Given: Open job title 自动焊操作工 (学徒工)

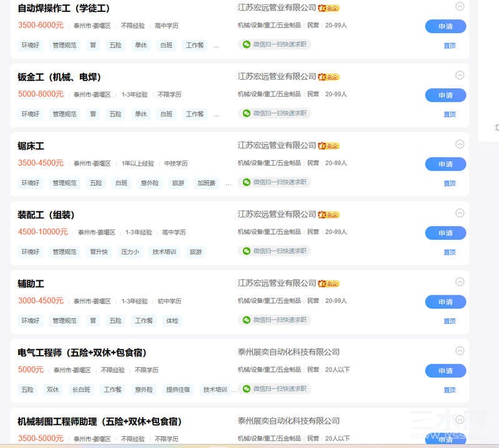Looking at the screenshot, I should [64, 8].
